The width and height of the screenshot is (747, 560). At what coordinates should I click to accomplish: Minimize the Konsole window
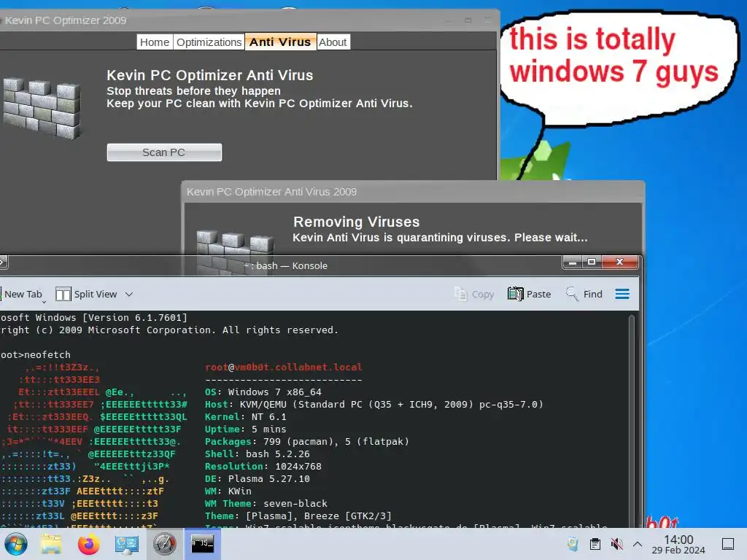[x=572, y=262]
